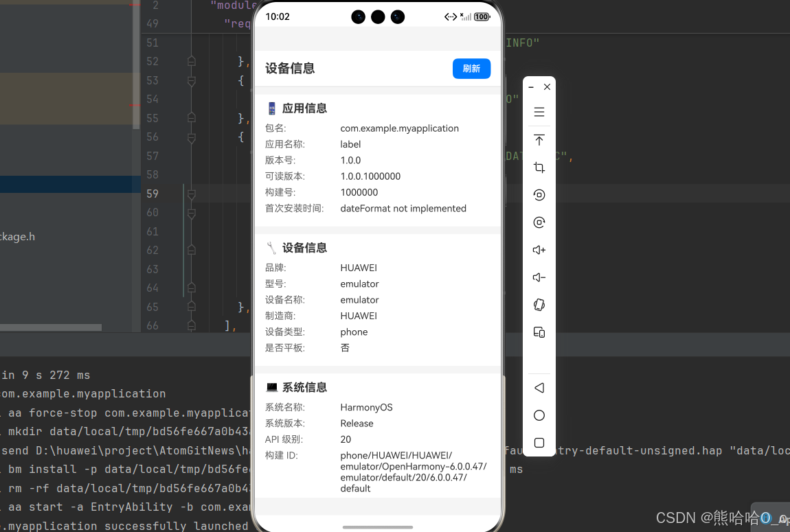The image size is (790, 532).
Task: Click the emulator volume down icon
Action: pos(539,277)
